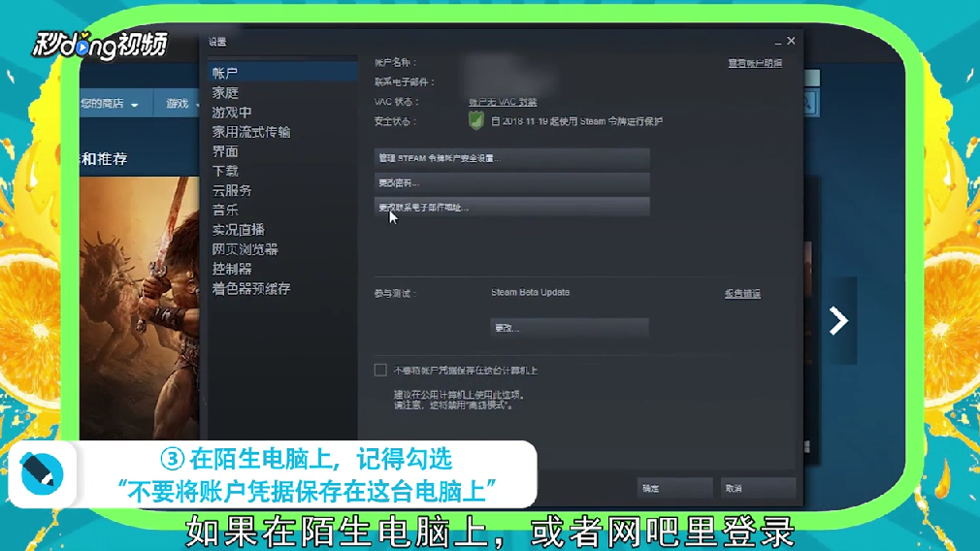Image resolution: width=980 pixels, height=551 pixels.
Task: Select the 帐户 settings category
Action: pos(282,73)
